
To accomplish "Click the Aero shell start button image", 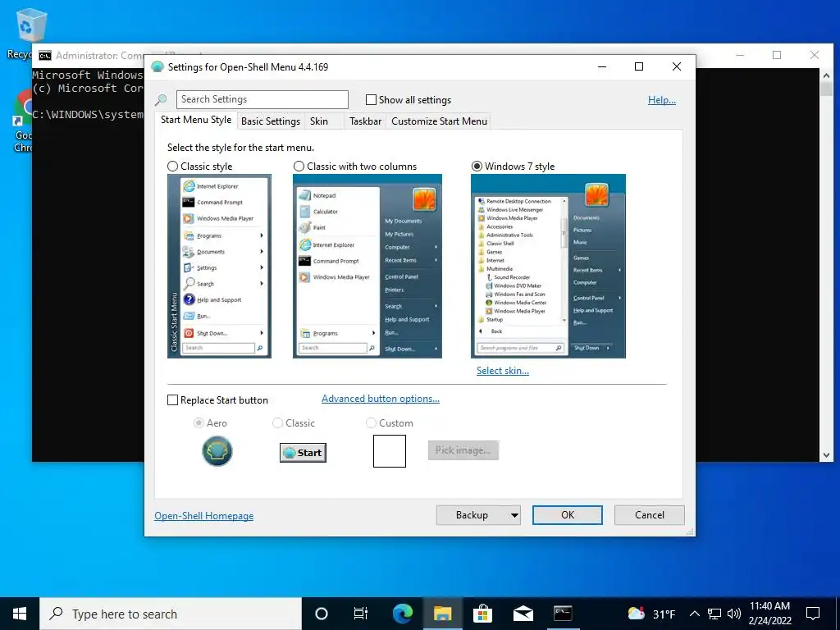I will [x=217, y=451].
